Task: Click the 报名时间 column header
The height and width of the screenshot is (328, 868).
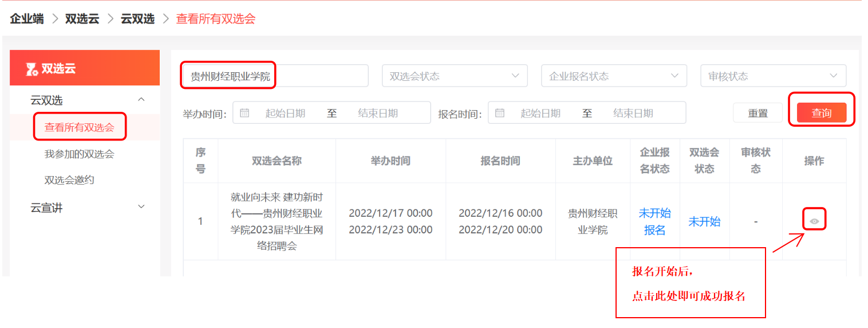Action: coord(500,161)
